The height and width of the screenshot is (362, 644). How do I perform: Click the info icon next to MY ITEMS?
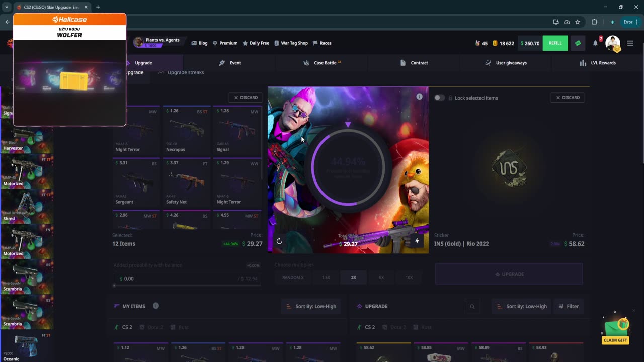(156, 306)
